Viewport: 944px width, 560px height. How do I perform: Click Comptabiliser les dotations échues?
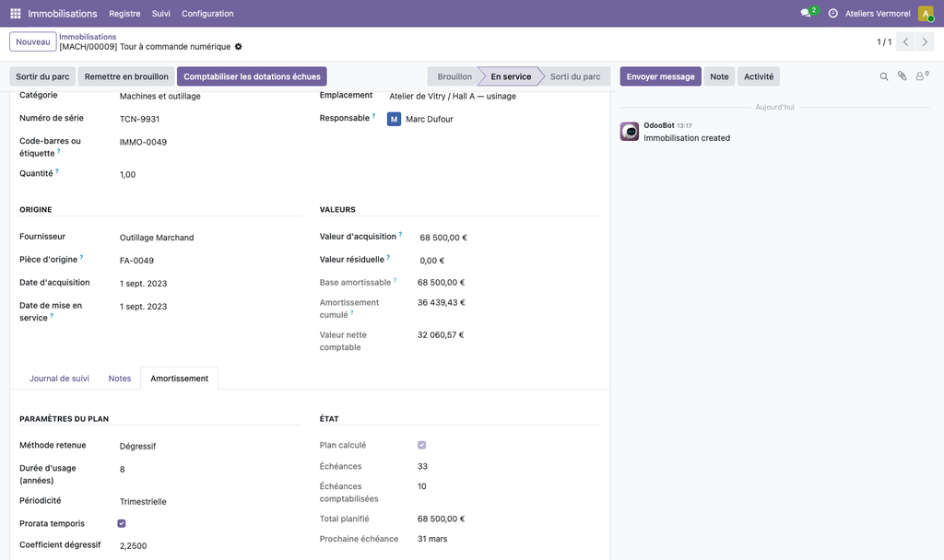point(252,76)
